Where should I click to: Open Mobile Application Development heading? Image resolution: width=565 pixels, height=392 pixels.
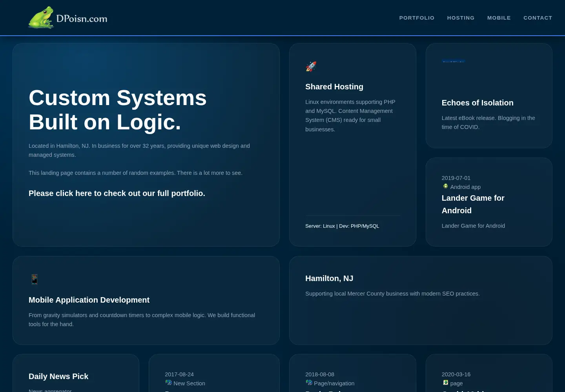tap(89, 300)
